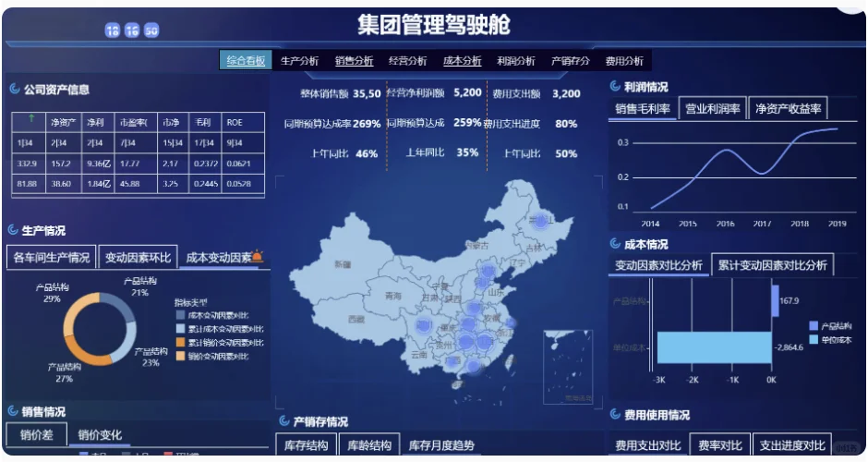This screenshot has height=462, width=868.
Task: Click the 单位成本 legend swatch
Action: 814,339
